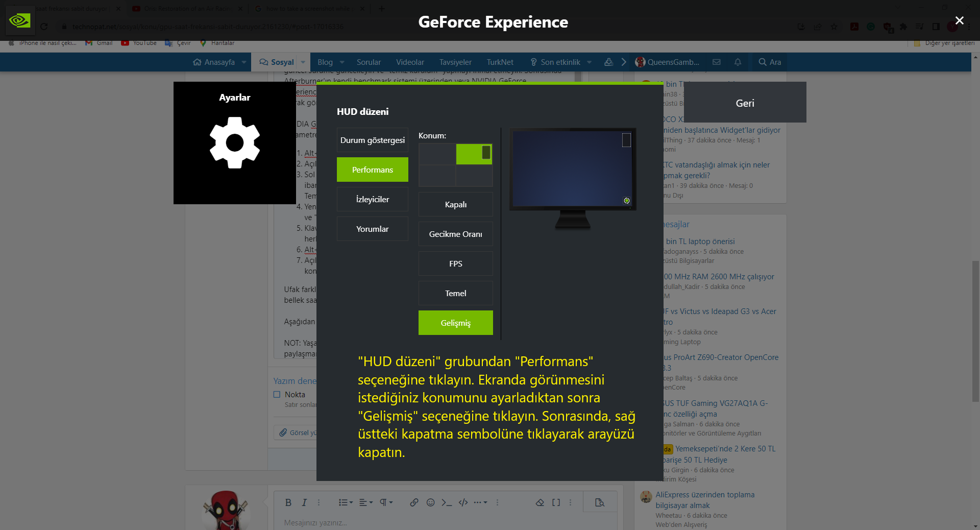
Task: Open the Gmail bookmark in the browser
Action: (100, 43)
